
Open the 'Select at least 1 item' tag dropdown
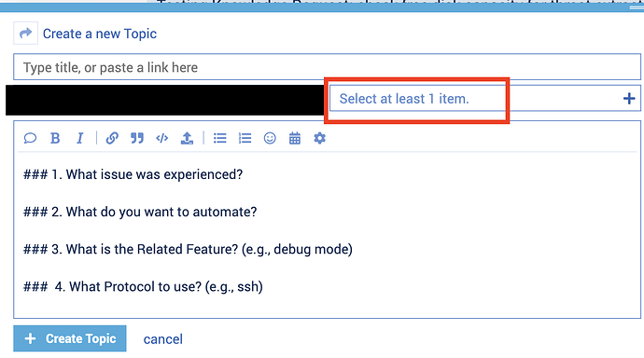pyautogui.click(x=485, y=99)
